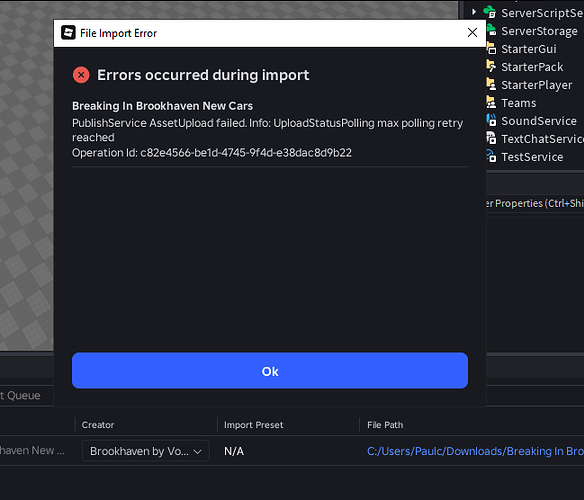Open the Downloads file path link
The width and height of the screenshot is (584, 500).
[x=475, y=451]
